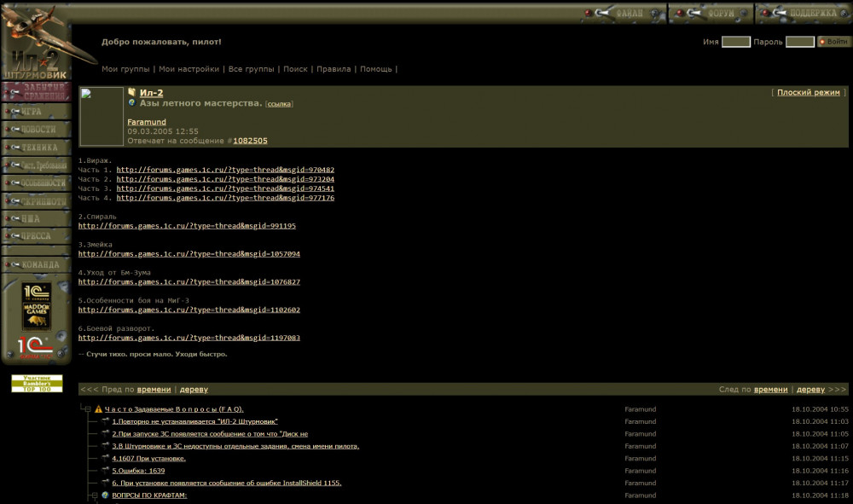Click the small ссылка permalink
This screenshot has height=504, width=853.
(279, 104)
